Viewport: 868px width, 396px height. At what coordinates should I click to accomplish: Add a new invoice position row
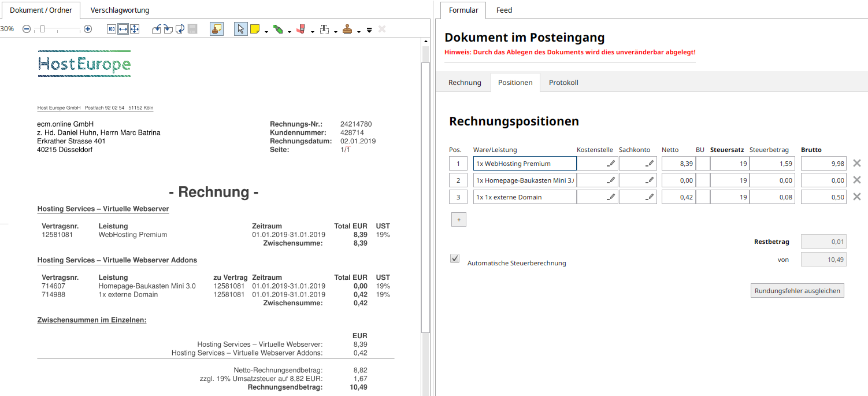(458, 220)
